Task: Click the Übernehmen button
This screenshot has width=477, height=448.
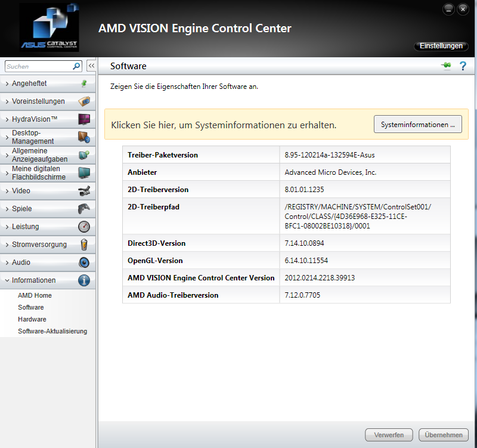Action: coord(444,435)
